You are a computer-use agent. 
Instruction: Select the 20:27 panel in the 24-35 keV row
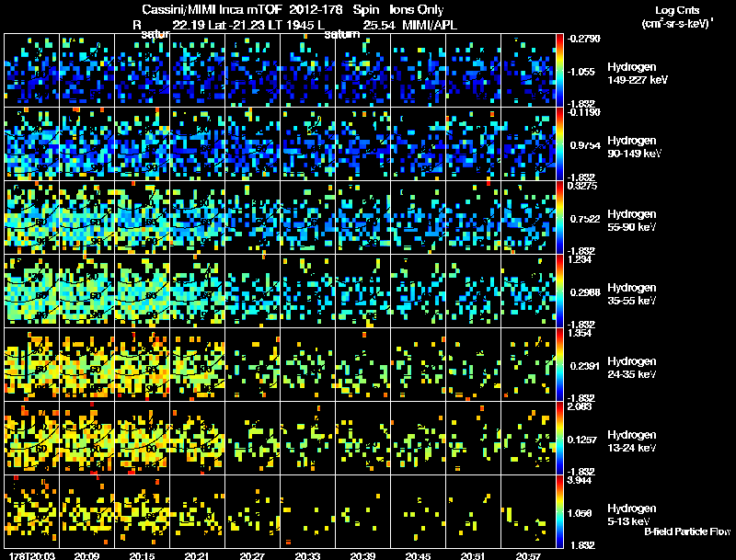coord(252,365)
